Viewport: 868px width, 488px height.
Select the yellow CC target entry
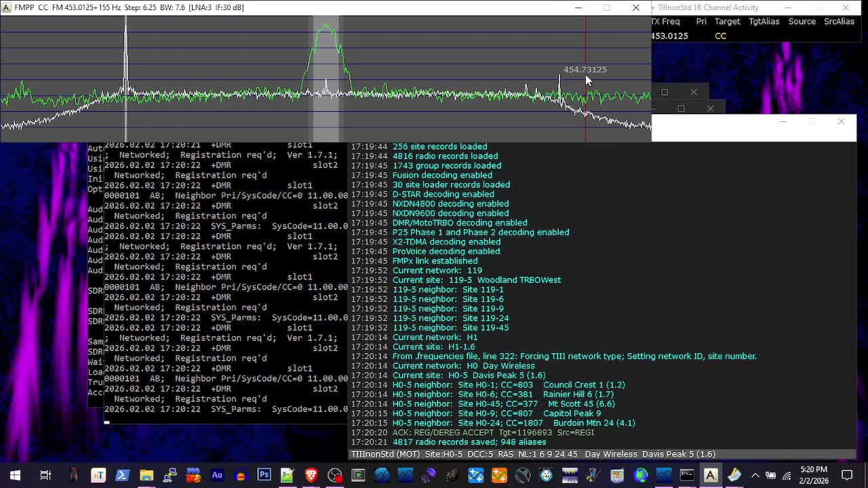coord(720,36)
